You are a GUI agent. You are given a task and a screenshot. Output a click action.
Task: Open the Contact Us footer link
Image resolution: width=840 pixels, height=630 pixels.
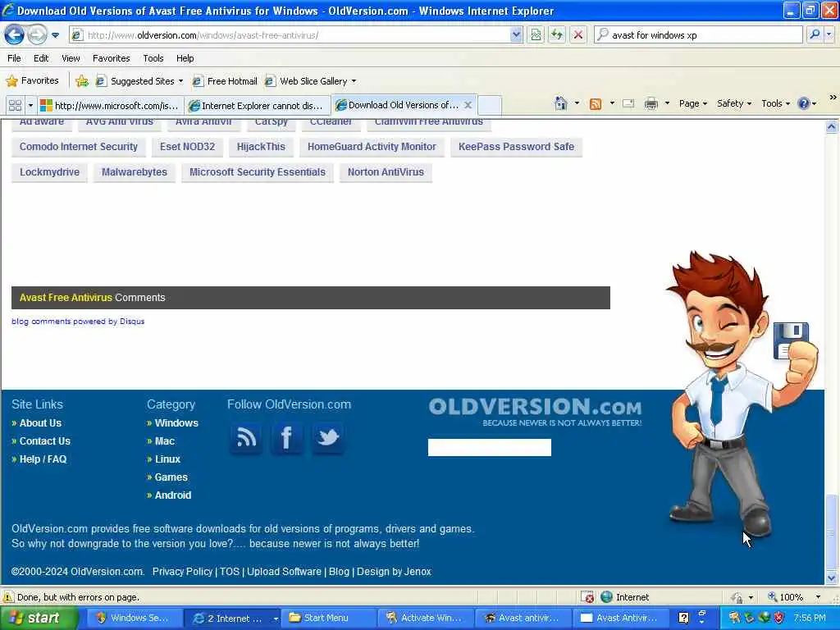(x=45, y=441)
